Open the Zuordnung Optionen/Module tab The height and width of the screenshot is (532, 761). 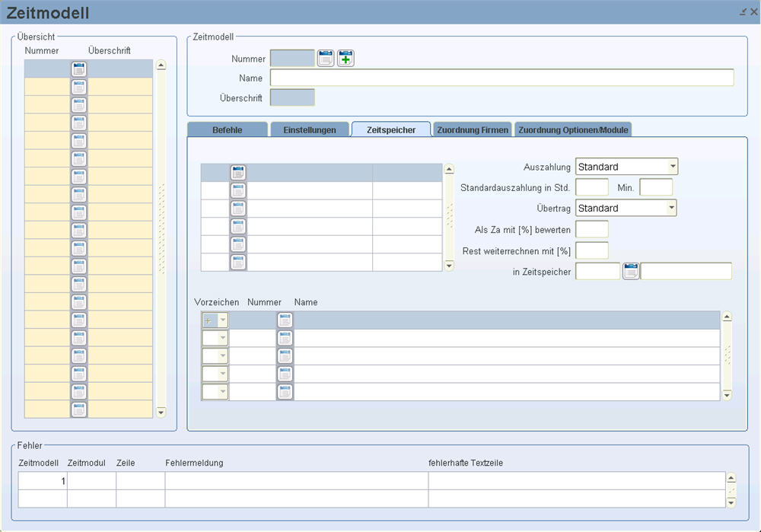click(x=573, y=129)
